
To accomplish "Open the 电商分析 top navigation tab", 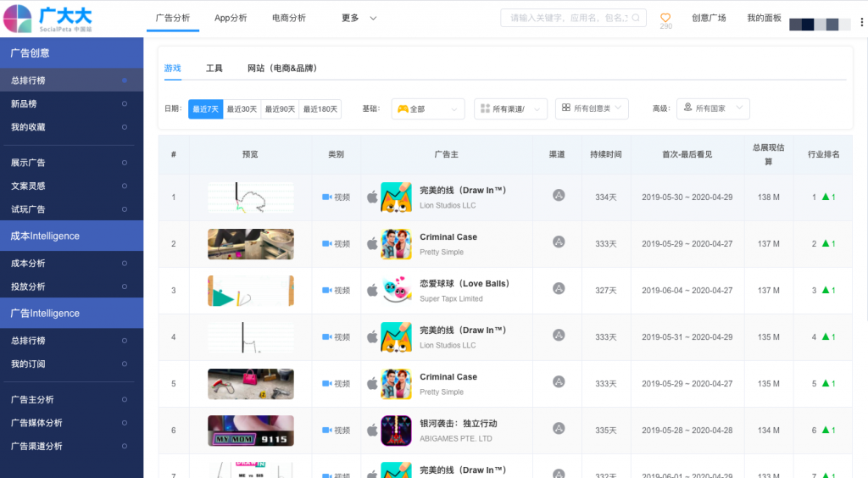I will (x=289, y=19).
